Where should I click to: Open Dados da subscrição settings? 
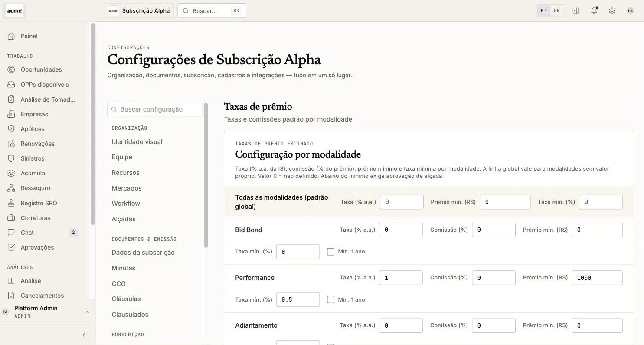click(x=143, y=253)
